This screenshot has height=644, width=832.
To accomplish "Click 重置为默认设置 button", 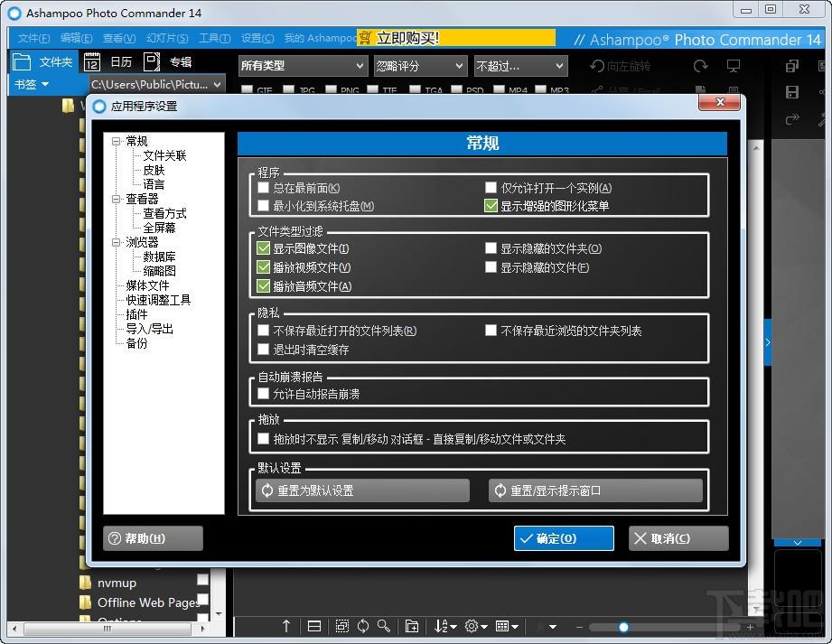I will (x=363, y=490).
